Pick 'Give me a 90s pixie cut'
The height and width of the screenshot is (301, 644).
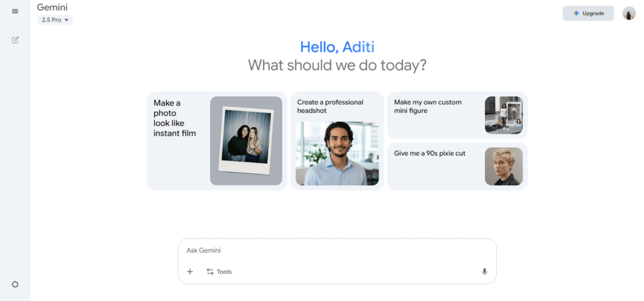point(430,153)
